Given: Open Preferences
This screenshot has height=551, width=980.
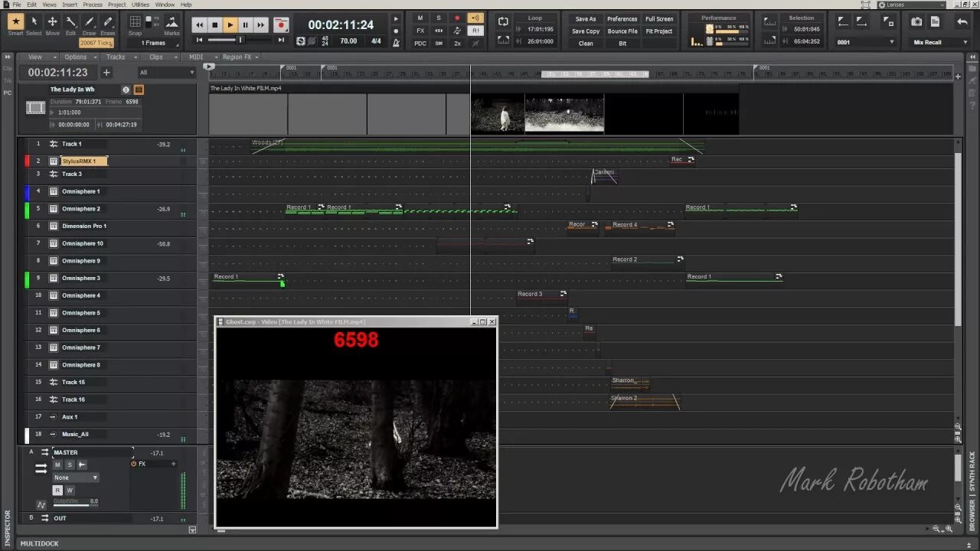Looking at the screenshot, I should pyautogui.click(x=622, y=19).
